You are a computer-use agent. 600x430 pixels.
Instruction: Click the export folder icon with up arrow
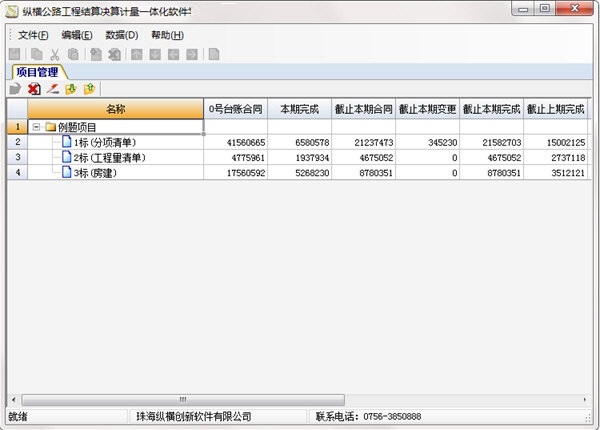[x=89, y=89]
